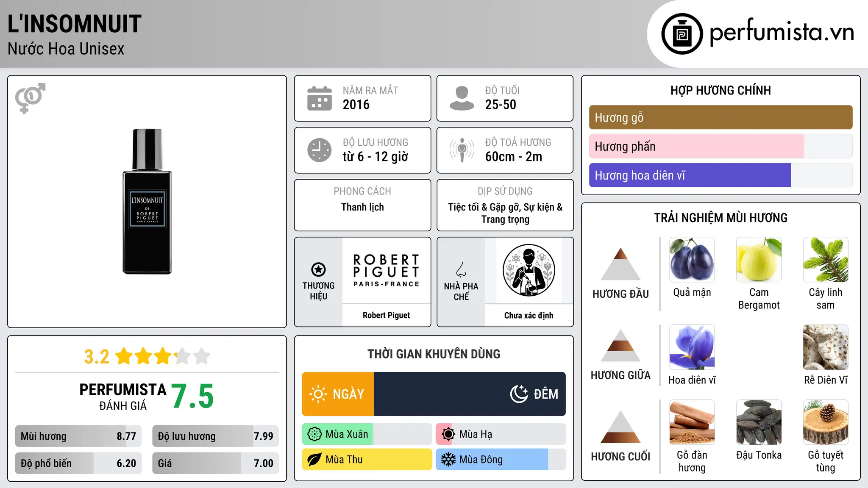Open the Cây linh sam fir image
The height and width of the screenshot is (488, 868).
pyautogui.click(x=826, y=259)
